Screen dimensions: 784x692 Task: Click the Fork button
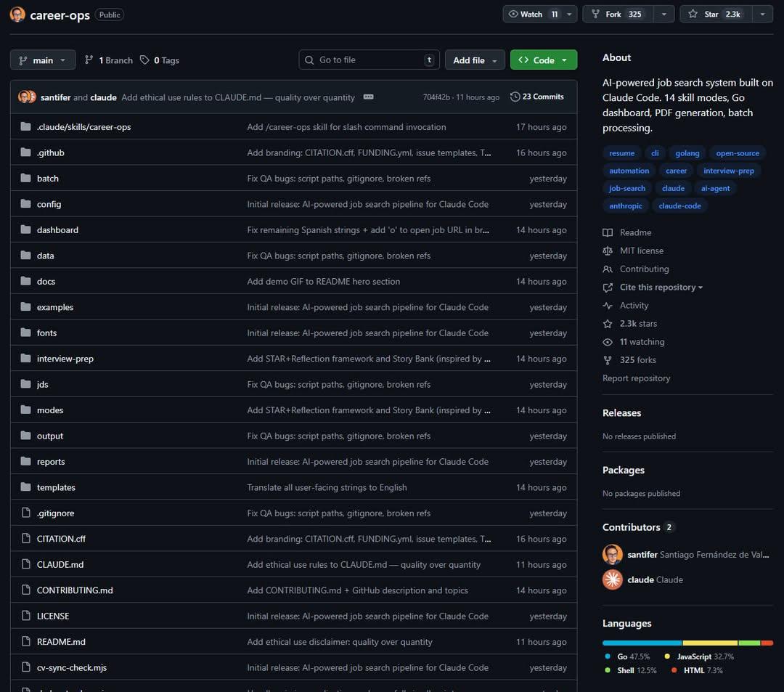coord(618,14)
